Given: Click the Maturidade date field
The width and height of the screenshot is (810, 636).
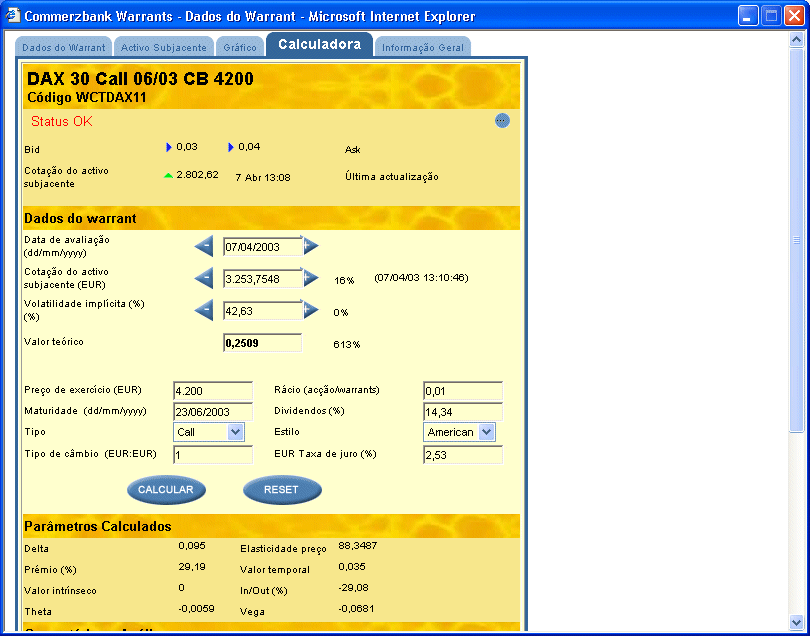Looking at the screenshot, I should (x=213, y=412).
